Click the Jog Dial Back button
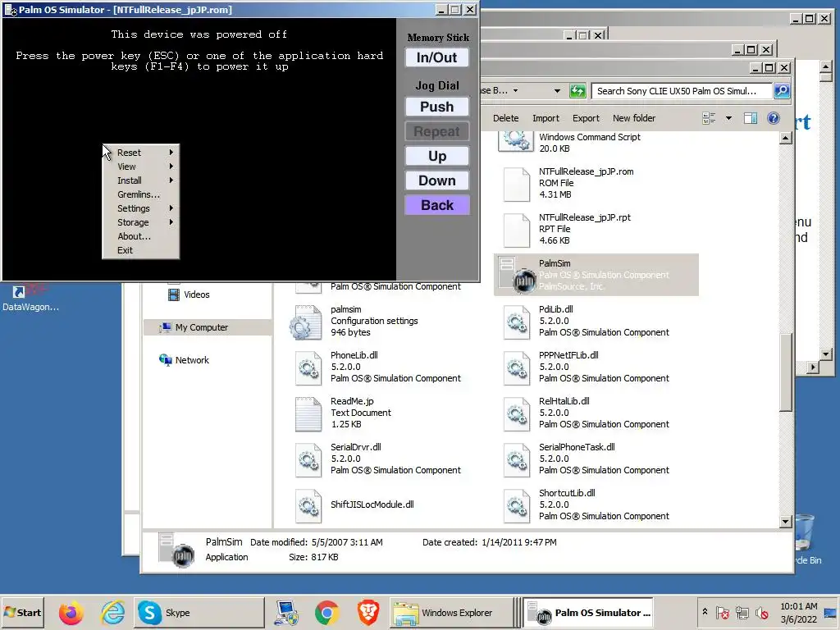The height and width of the screenshot is (630, 840). coord(436,205)
